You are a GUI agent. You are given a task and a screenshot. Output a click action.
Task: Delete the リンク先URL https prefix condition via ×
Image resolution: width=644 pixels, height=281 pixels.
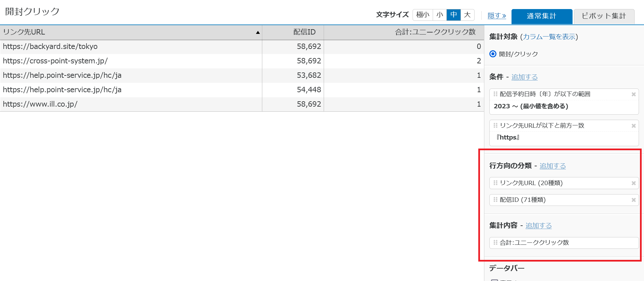[634, 126]
